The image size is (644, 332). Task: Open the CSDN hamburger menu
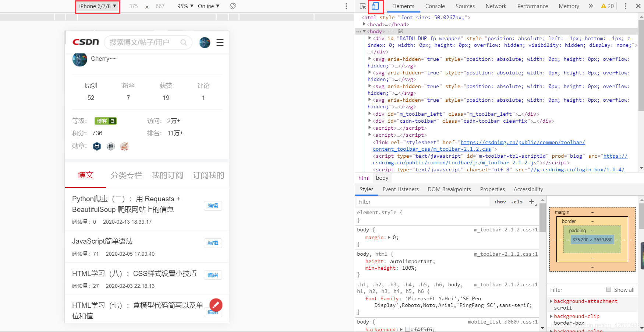pyautogui.click(x=220, y=43)
